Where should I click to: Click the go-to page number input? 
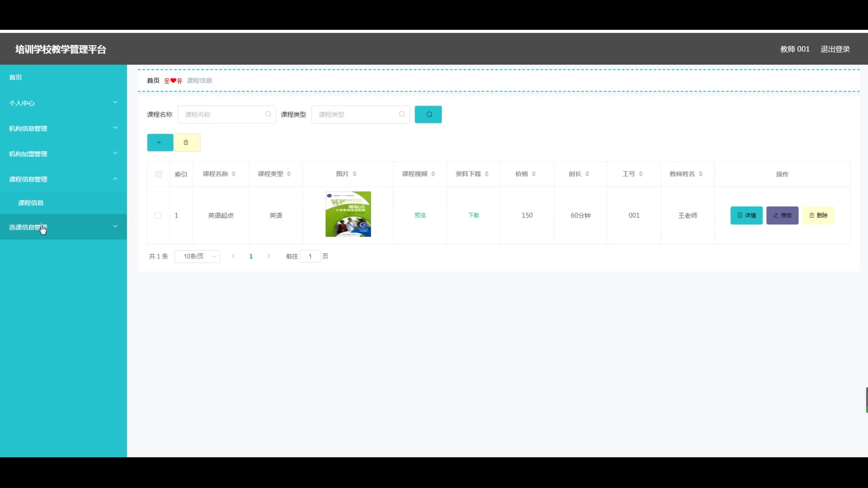click(x=310, y=256)
